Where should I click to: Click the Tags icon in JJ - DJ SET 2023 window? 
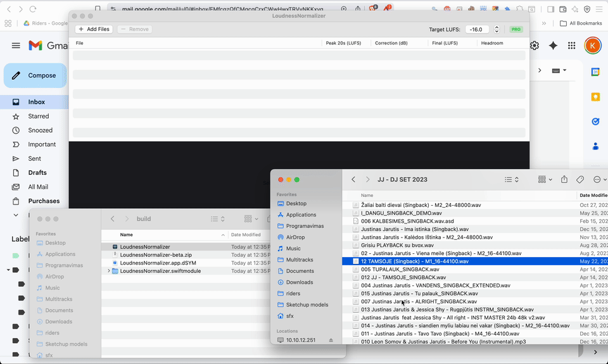tap(580, 180)
